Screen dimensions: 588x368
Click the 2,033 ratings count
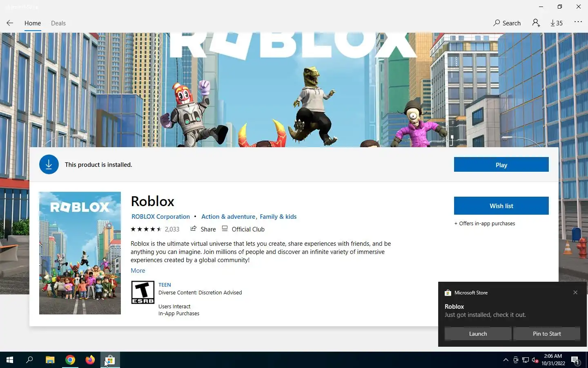[172, 229]
